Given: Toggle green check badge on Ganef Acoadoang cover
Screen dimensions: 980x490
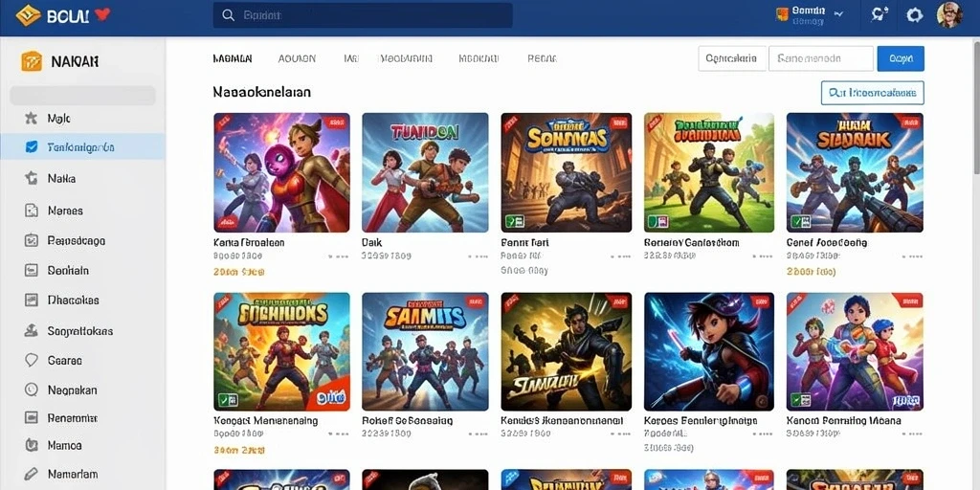Looking at the screenshot, I should (801, 221).
